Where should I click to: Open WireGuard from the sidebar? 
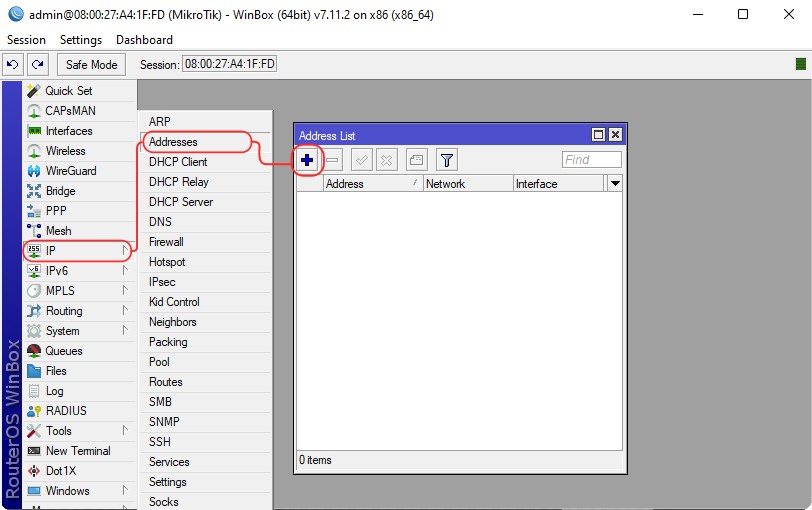coord(70,171)
